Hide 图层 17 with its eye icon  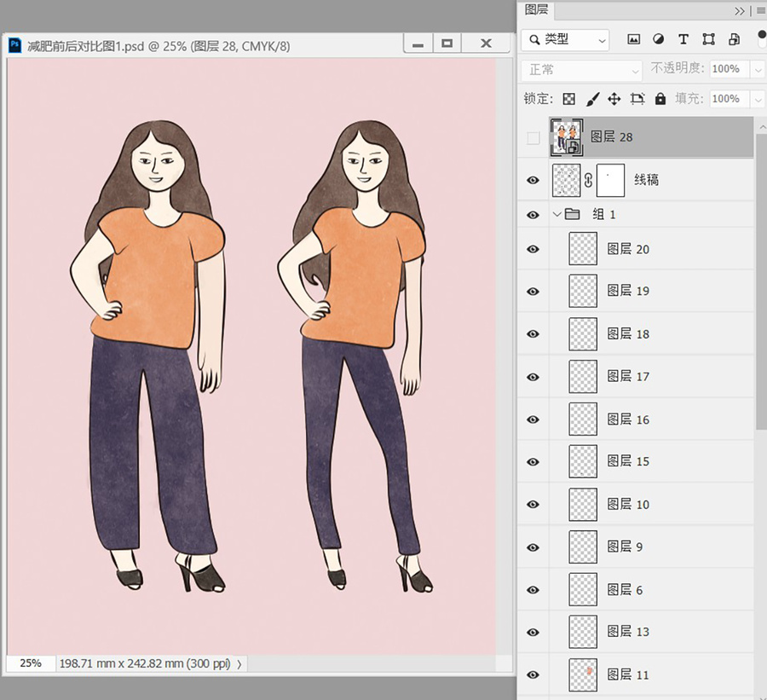point(533,377)
